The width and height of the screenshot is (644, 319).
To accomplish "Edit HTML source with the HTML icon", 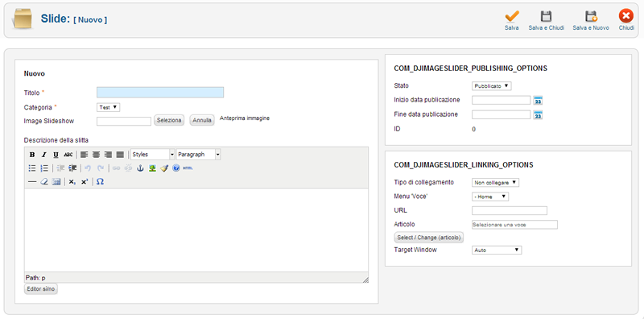I will coord(188,168).
